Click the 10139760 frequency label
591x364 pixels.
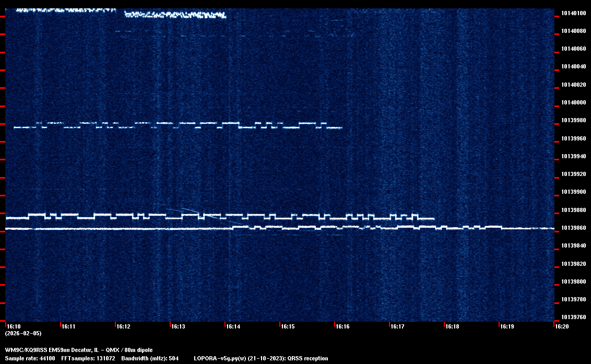click(573, 317)
